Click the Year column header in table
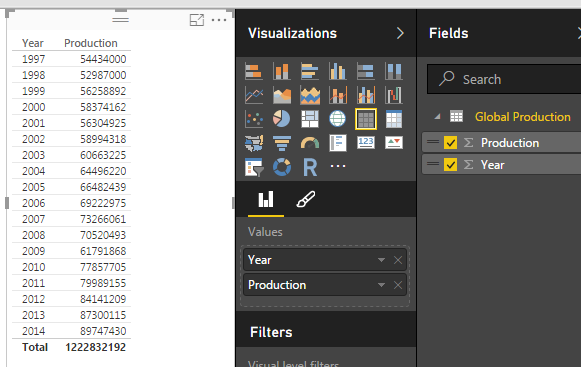The image size is (581, 367). click(33, 43)
